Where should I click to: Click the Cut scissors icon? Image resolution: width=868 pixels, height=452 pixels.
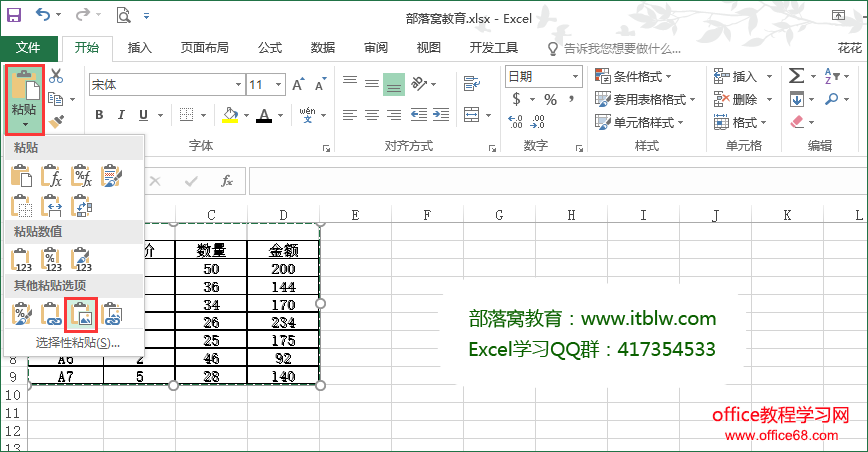tap(56, 76)
